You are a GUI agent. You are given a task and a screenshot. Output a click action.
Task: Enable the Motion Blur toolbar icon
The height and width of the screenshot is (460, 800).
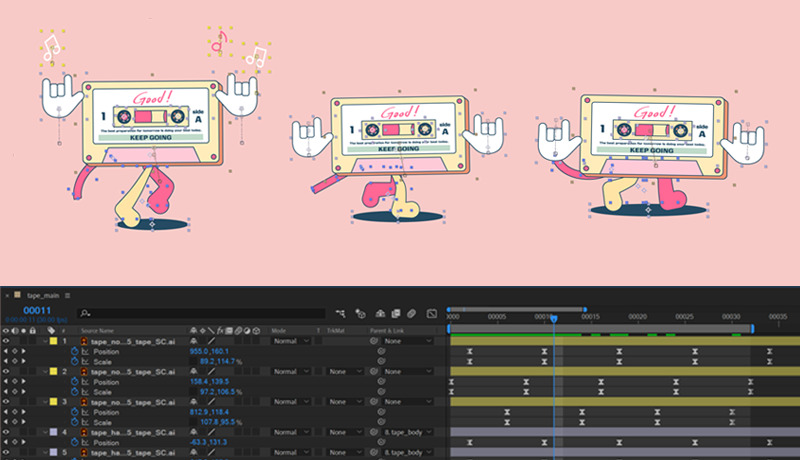412,314
